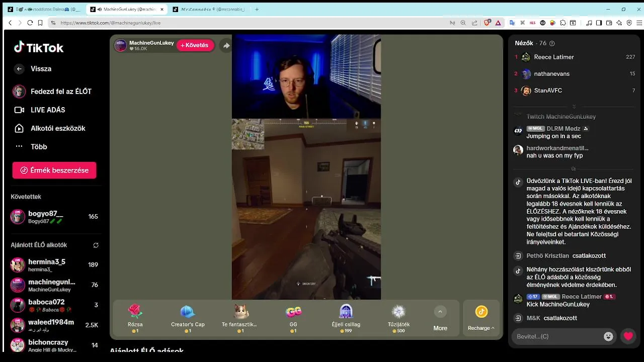Open the emoji picker in chat
644x362 pixels.
coord(608,336)
